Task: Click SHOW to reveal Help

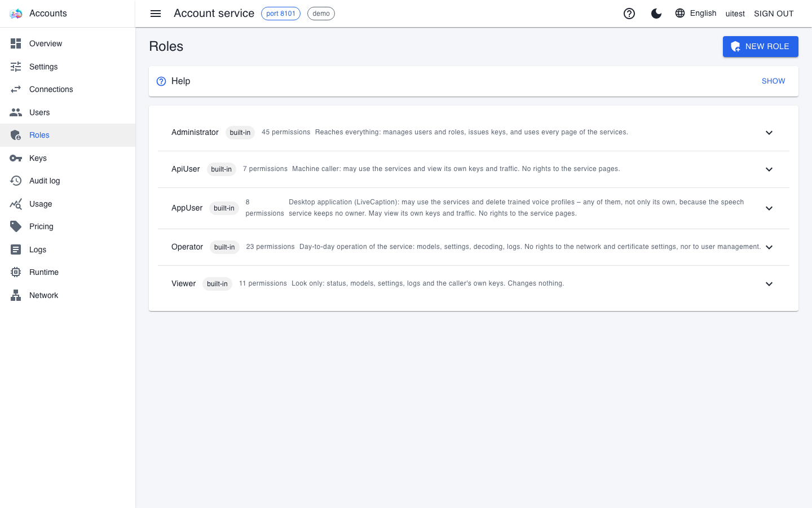Action: (x=773, y=81)
